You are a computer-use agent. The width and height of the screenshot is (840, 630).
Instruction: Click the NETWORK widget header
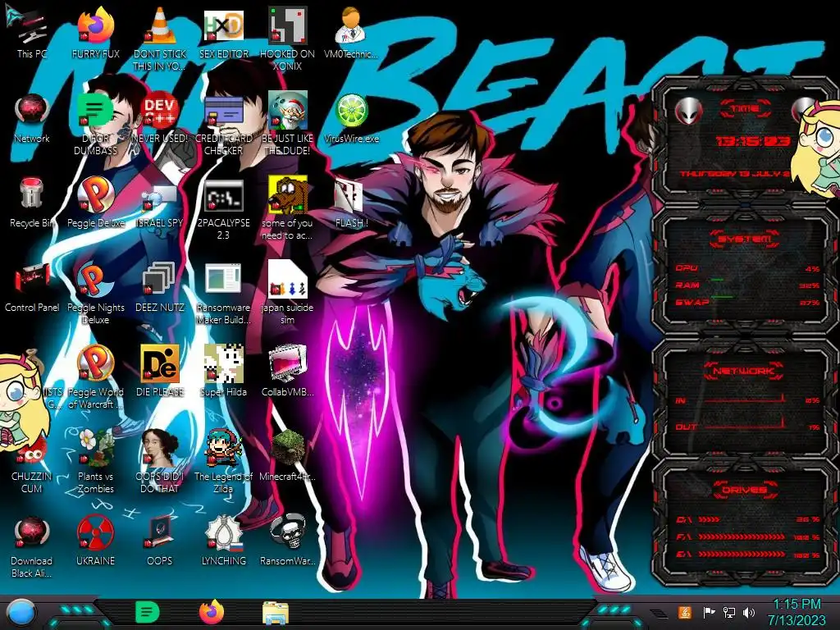(744, 371)
